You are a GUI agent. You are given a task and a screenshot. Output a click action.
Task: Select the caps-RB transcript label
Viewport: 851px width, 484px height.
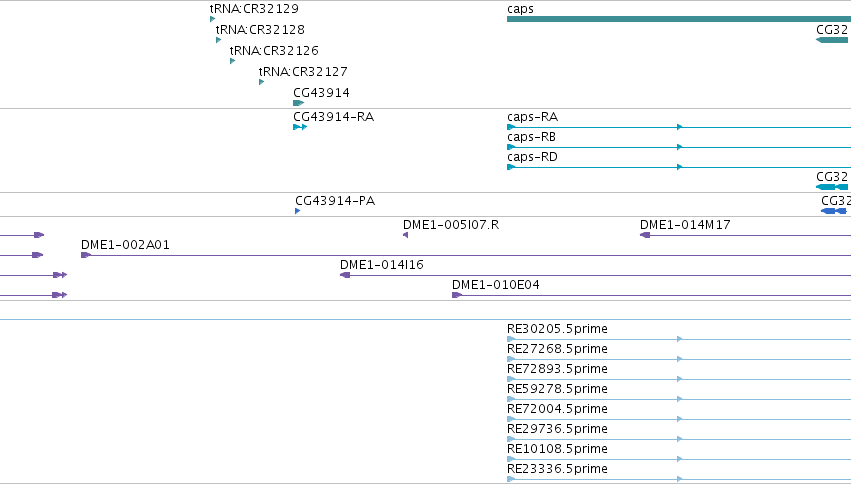tap(531, 137)
